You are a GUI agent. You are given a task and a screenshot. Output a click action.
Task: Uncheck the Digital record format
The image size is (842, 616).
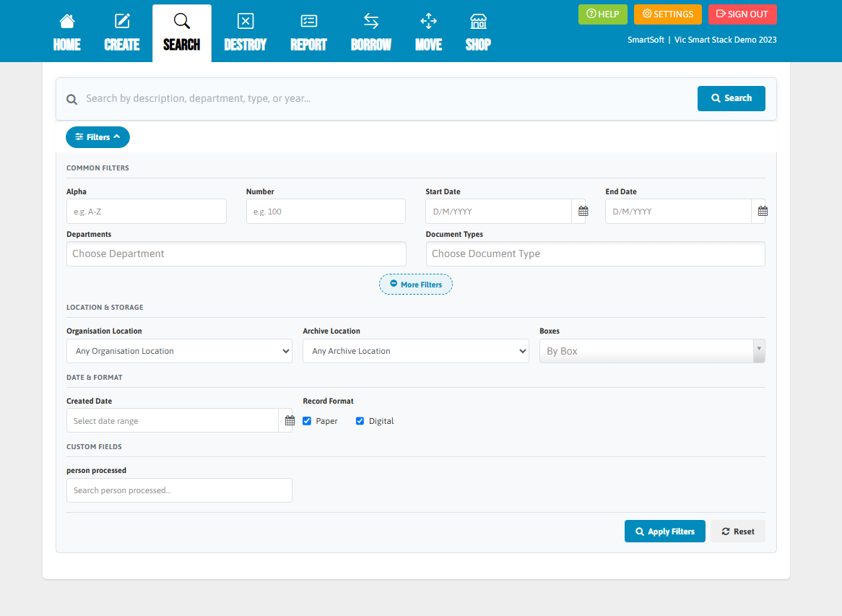[x=360, y=421]
